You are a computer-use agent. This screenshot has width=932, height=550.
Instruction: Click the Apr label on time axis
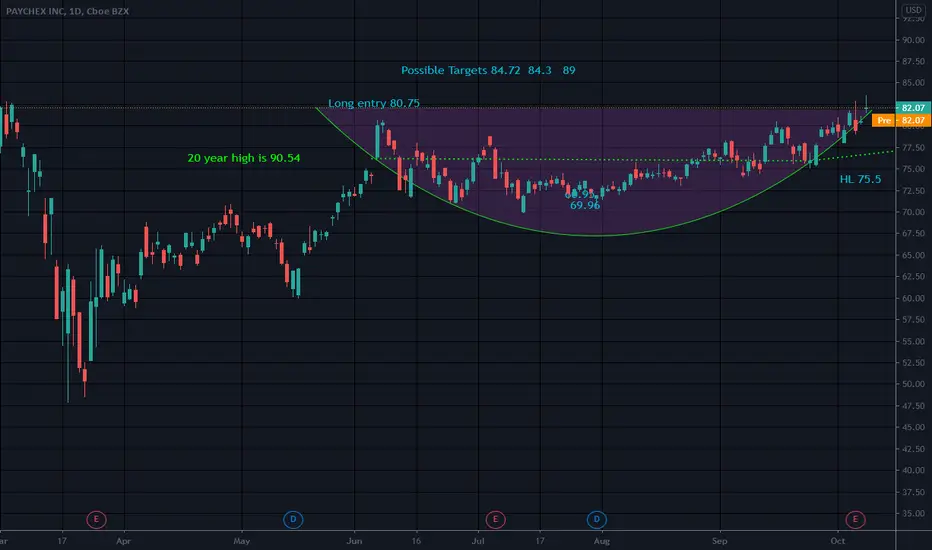click(x=123, y=541)
